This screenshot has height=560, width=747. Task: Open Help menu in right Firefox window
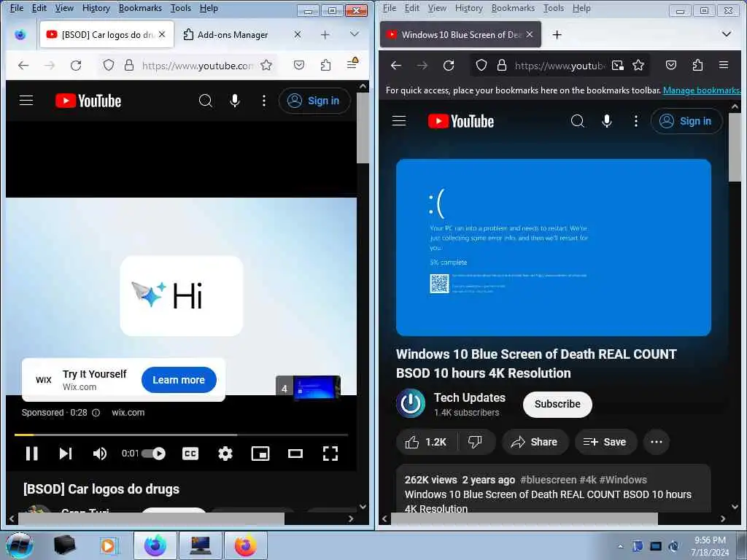pos(581,8)
